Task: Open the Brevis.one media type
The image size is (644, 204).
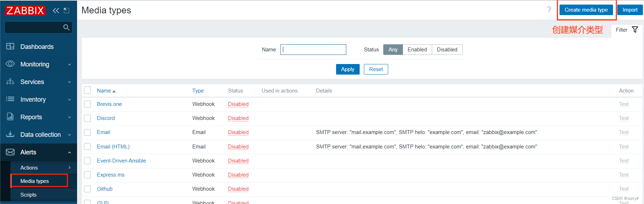Action: click(x=109, y=104)
